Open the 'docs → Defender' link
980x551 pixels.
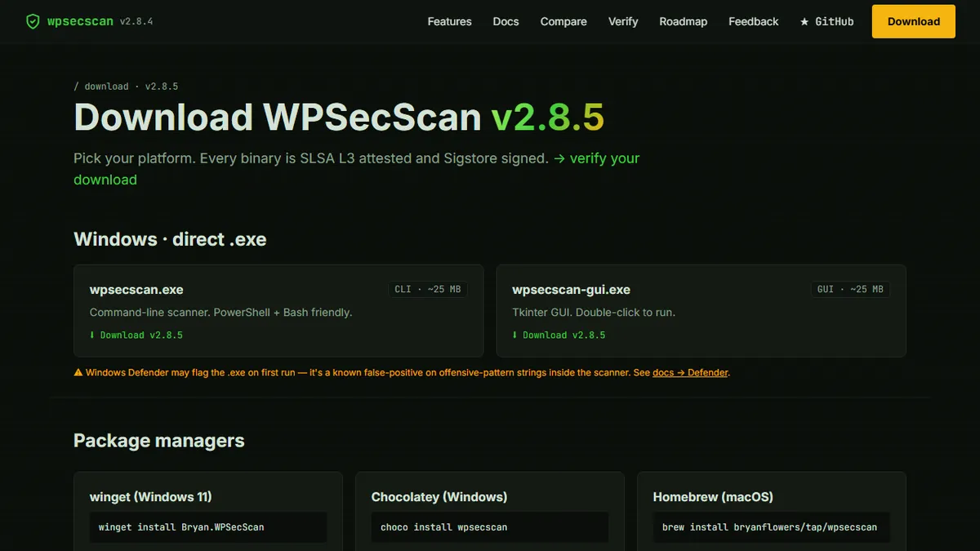[690, 372]
